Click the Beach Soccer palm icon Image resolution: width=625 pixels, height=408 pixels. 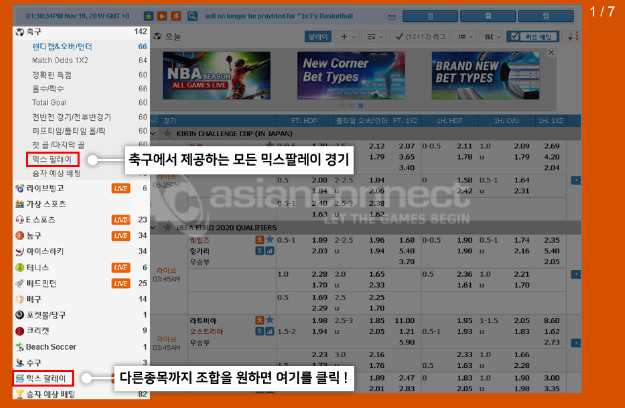[x=20, y=347]
